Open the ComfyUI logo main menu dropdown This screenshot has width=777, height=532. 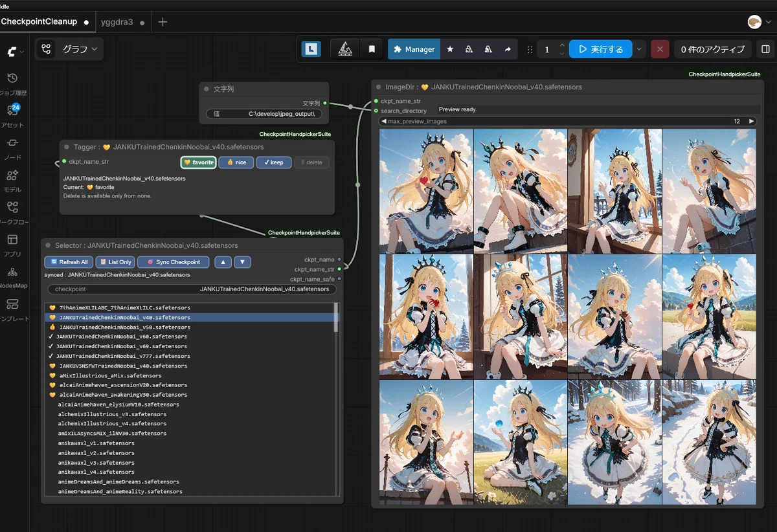(14, 52)
